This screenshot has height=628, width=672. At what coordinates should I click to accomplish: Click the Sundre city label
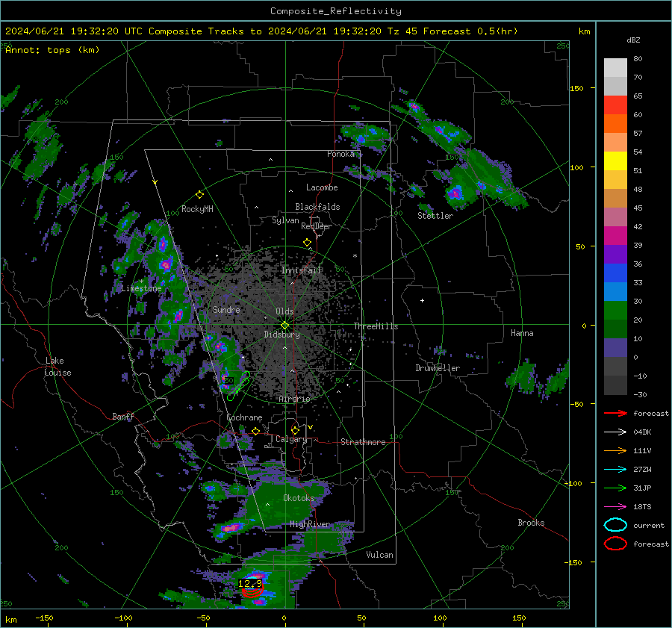(x=226, y=309)
